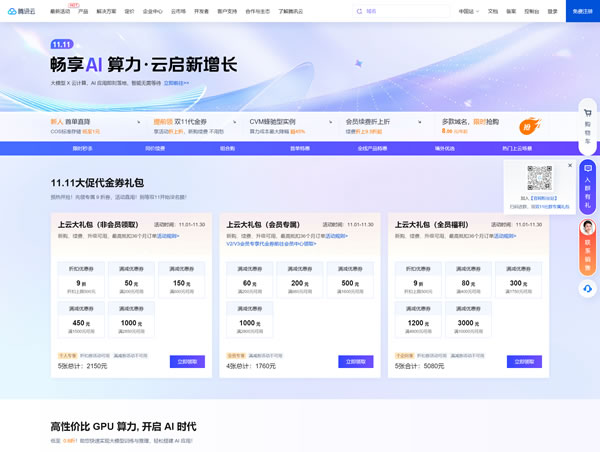600x452 pixels.
Task: Expand the 新人首单直降 promo arrow
Action: click(x=139, y=122)
